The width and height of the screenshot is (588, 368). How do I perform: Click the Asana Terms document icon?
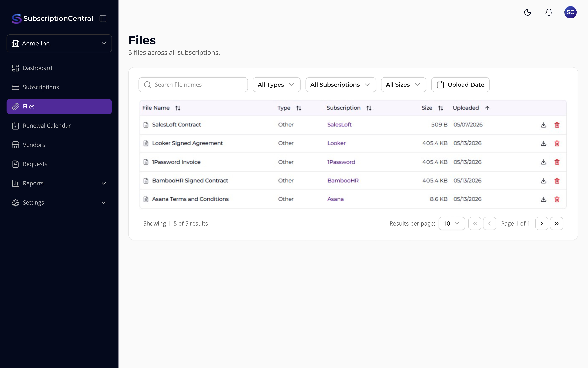tap(146, 199)
